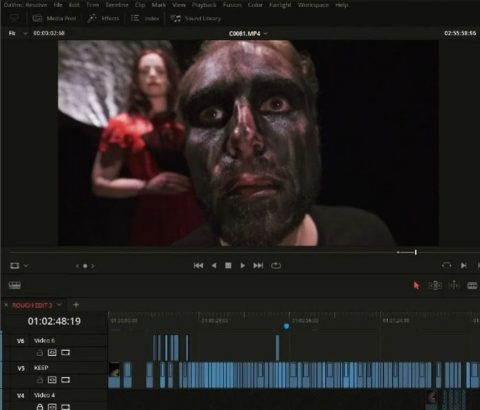480x410 pixels.
Task: Jump to the last frame
Action: 258,266
